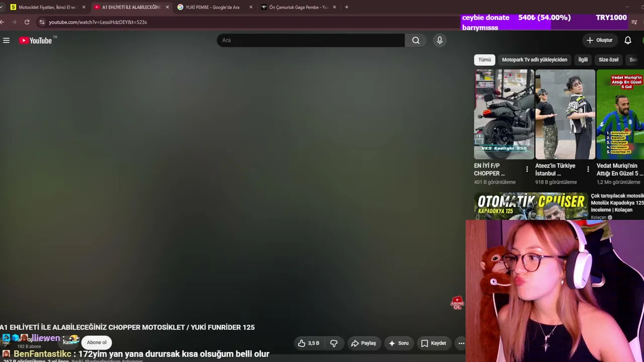This screenshot has width=644, height=362.
Task: Like the video with thumbs up
Action: tap(308, 343)
